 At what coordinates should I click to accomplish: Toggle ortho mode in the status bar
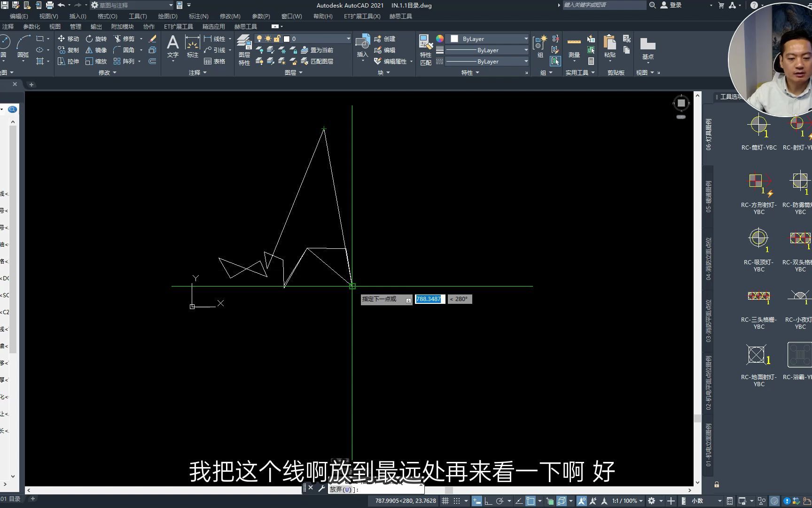coord(489,500)
